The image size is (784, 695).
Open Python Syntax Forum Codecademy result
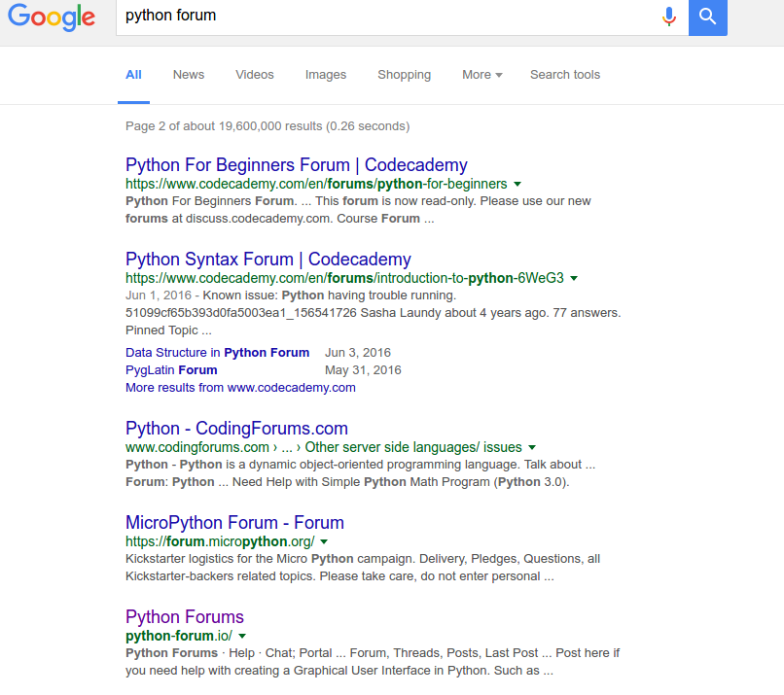(x=268, y=260)
